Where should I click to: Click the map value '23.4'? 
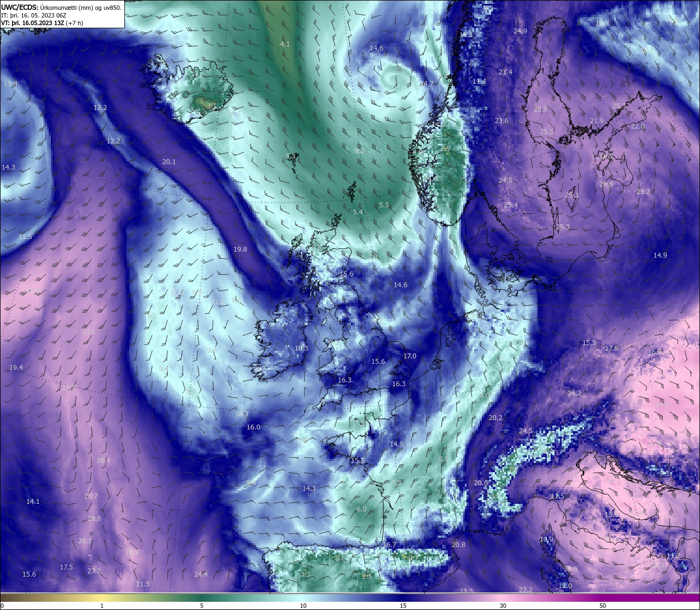pyautogui.click(x=505, y=72)
